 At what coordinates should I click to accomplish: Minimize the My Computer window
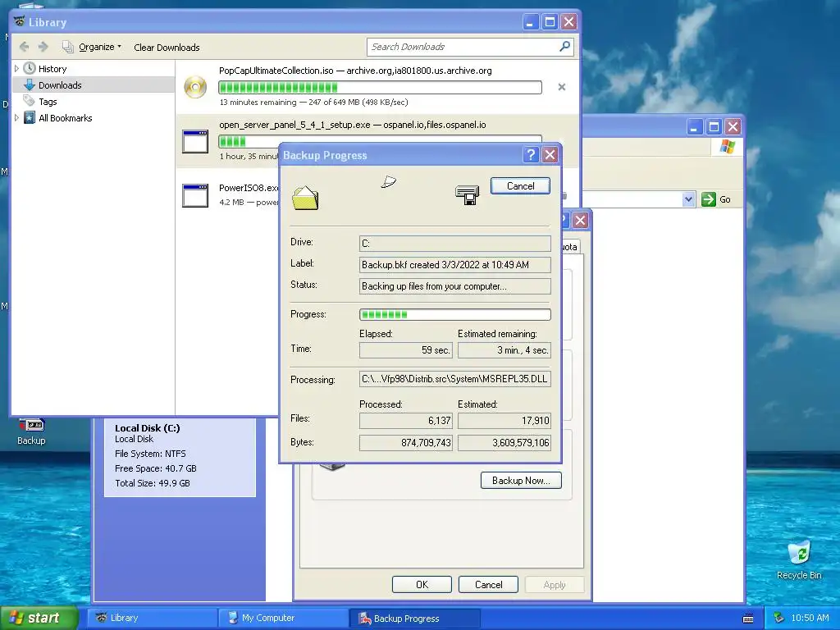pyautogui.click(x=694, y=127)
